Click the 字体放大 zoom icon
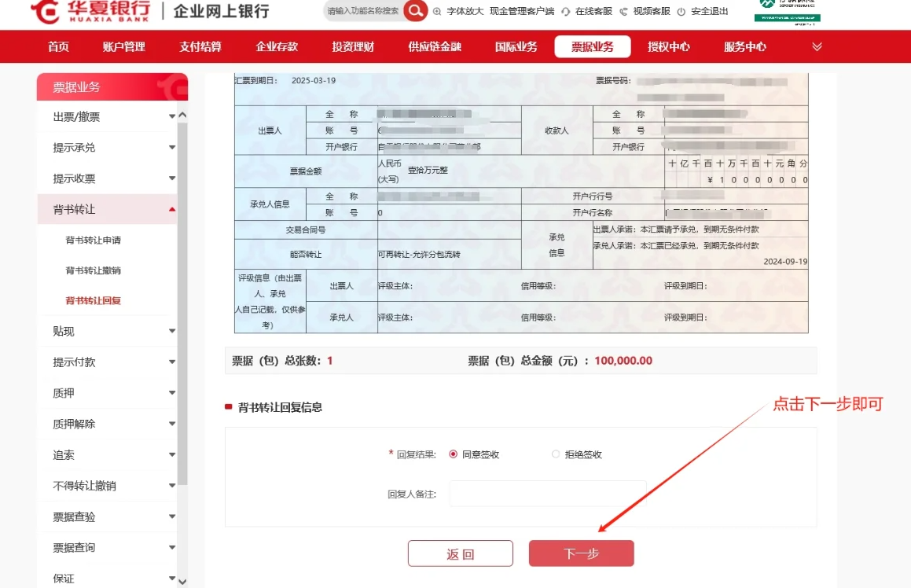Viewport: 911px width, 588px height. [x=437, y=11]
